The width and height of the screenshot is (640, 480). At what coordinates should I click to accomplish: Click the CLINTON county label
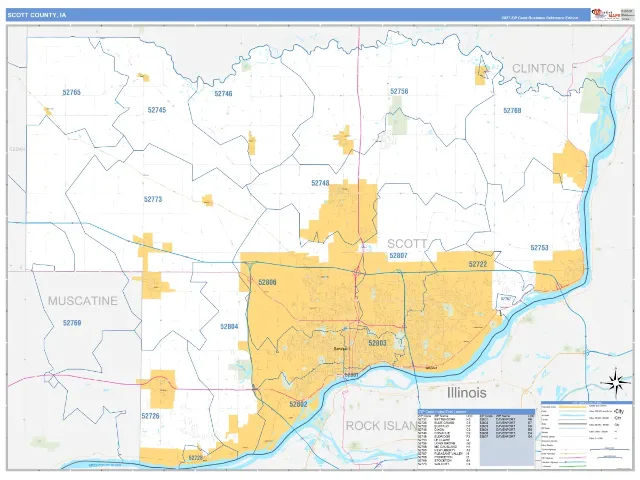pyautogui.click(x=538, y=69)
